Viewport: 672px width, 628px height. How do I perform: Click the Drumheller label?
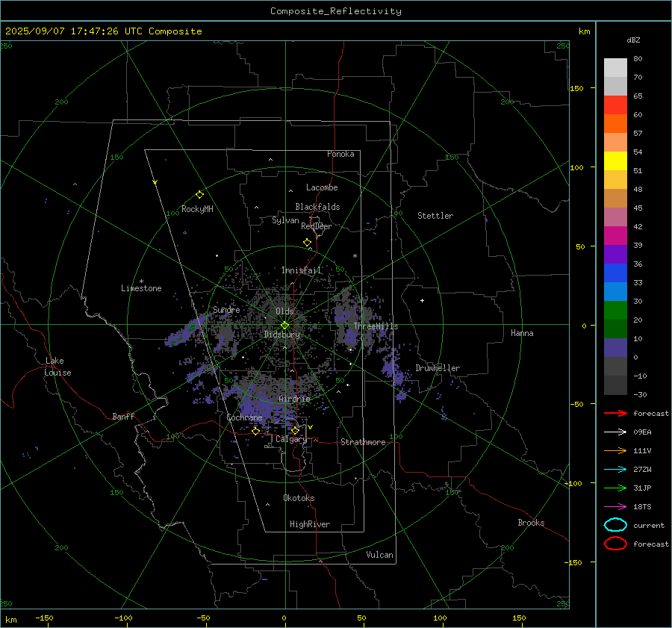pyautogui.click(x=438, y=368)
